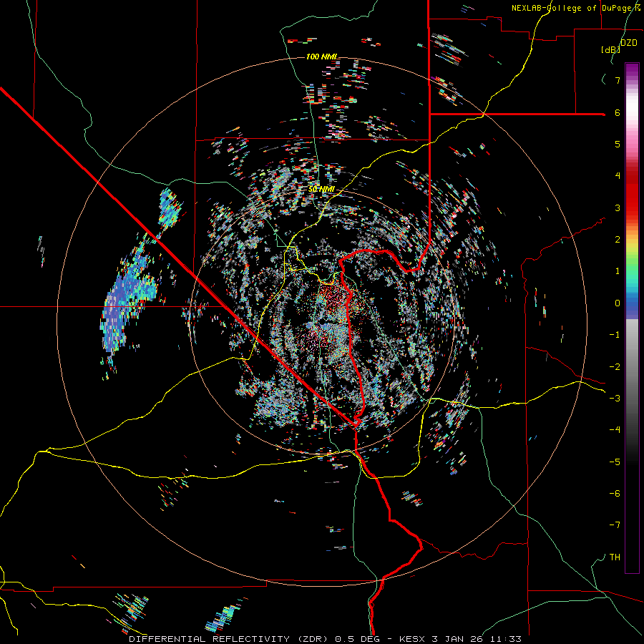Screen dimensions: 644x644
Task: Click the '-3' value on the color scale
Action: click(x=615, y=399)
